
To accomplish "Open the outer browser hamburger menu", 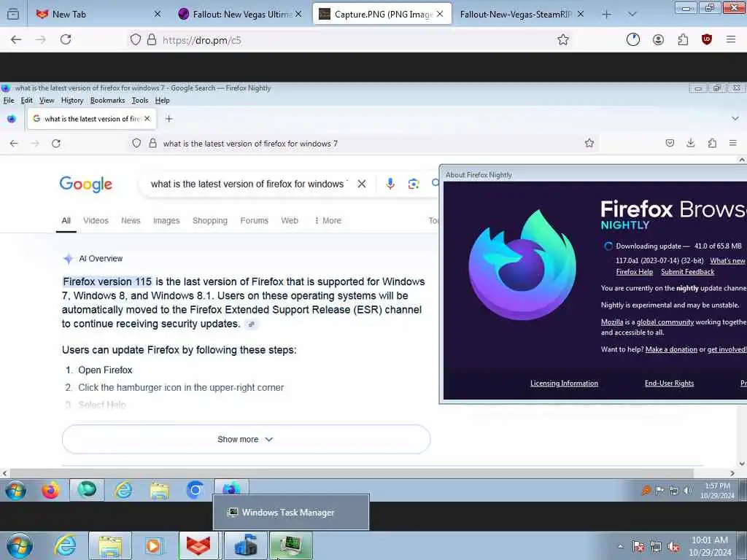I will (731, 39).
